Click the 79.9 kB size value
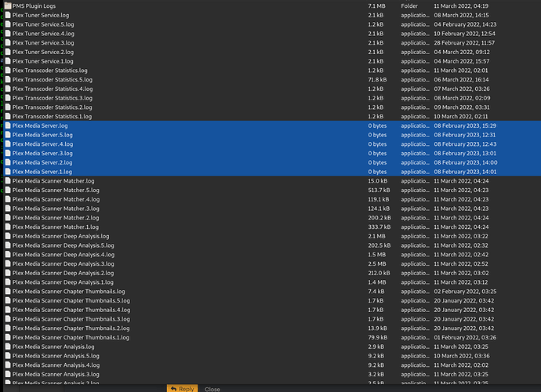541x392 pixels. click(x=377, y=337)
